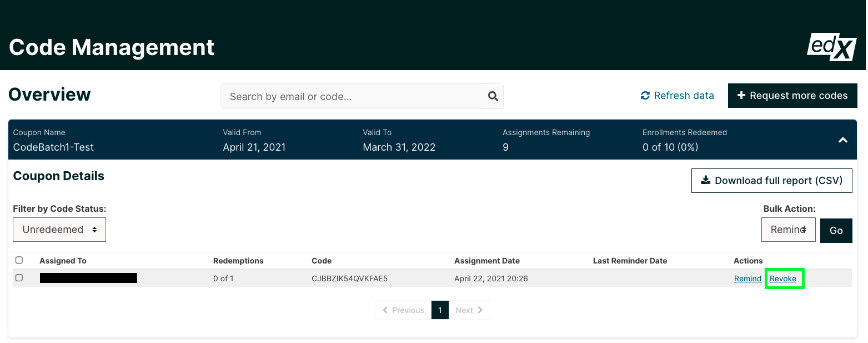The image size is (868, 343).
Task: Collapse the CodeBatch1-Test coupon chevron
Action: (x=842, y=140)
